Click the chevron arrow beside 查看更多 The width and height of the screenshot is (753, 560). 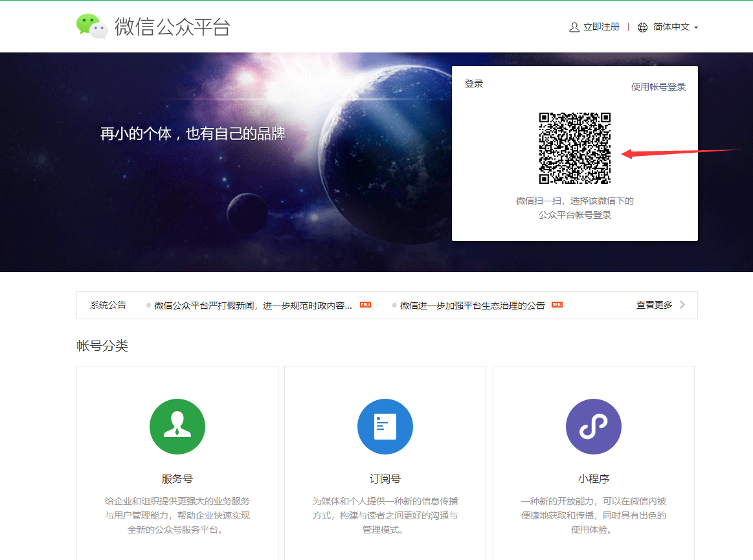[682, 304]
